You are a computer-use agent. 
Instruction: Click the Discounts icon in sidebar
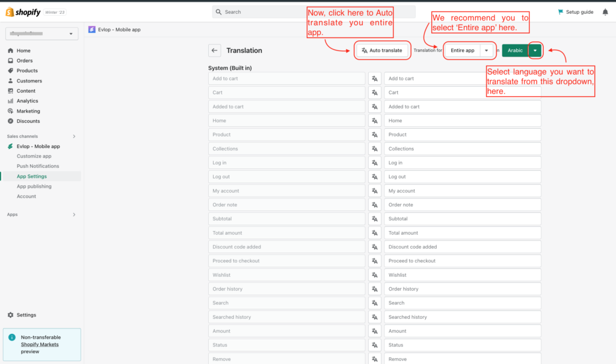click(x=11, y=121)
